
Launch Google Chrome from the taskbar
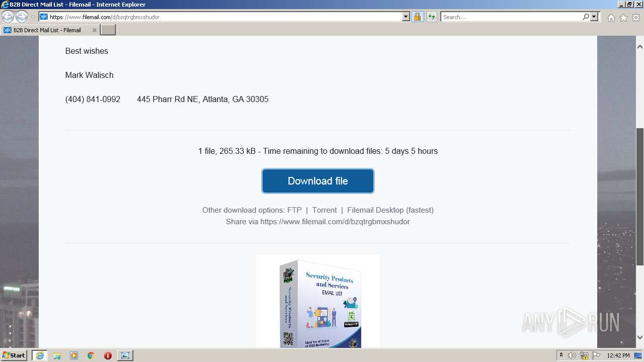pyautogui.click(x=91, y=355)
